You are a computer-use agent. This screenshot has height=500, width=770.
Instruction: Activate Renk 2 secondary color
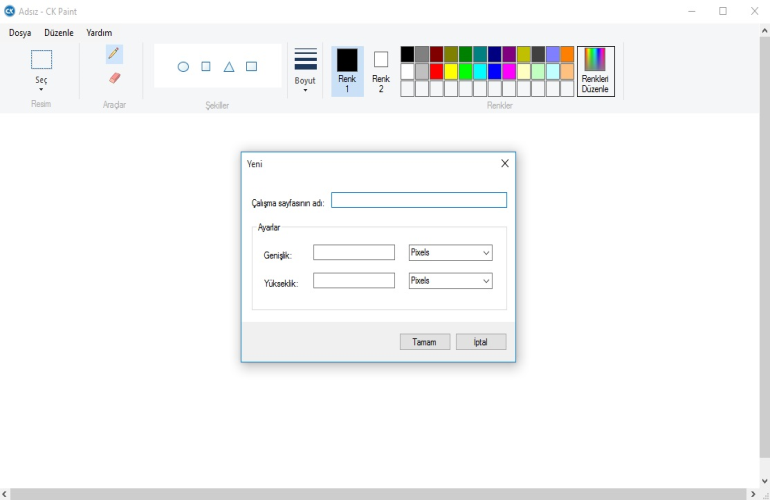click(x=381, y=70)
